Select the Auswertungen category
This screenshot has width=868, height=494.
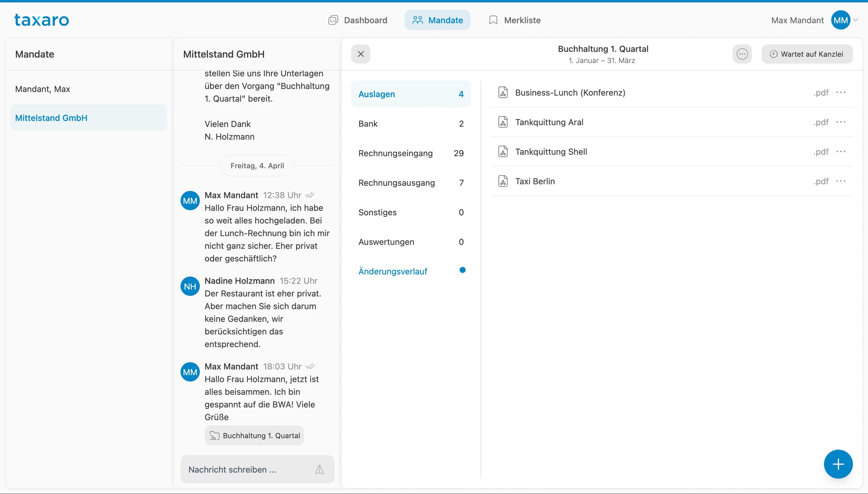(411, 242)
